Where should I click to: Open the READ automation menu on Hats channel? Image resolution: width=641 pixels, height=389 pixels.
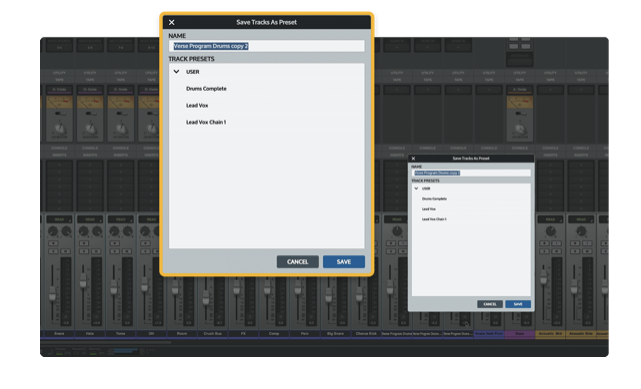[90, 219]
